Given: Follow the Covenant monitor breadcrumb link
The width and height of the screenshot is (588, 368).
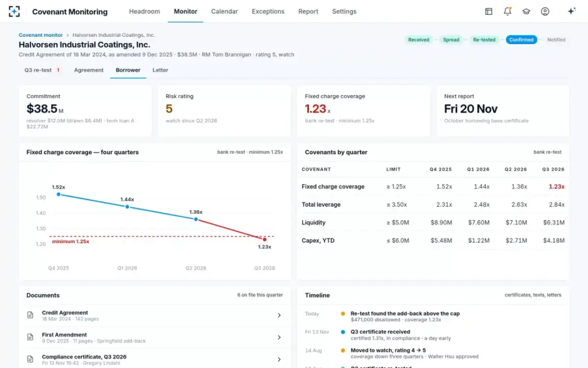Looking at the screenshot, I should pyautogui.click(x=41, y=35).
